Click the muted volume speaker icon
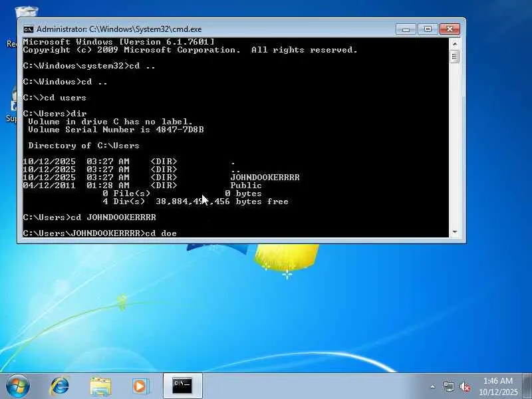The height and width of the screenshot is (399, 532). pos(465,386)
